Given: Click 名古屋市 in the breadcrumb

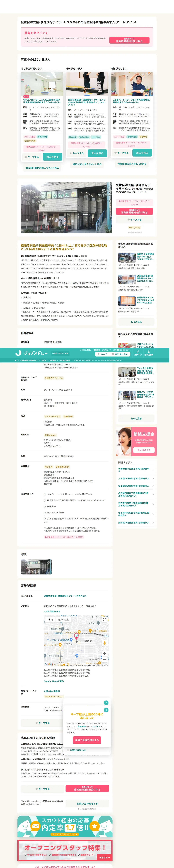Looking at the screenshot, I should (53, 361).
